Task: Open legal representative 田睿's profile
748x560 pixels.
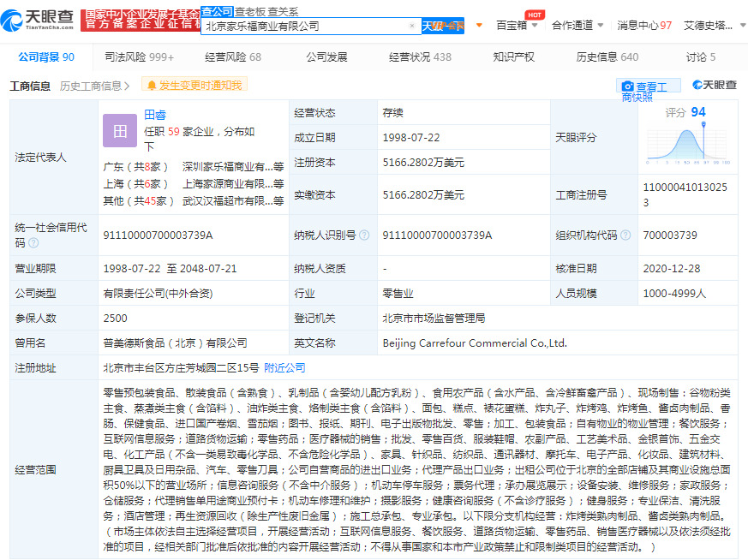Action: [155, 115]
